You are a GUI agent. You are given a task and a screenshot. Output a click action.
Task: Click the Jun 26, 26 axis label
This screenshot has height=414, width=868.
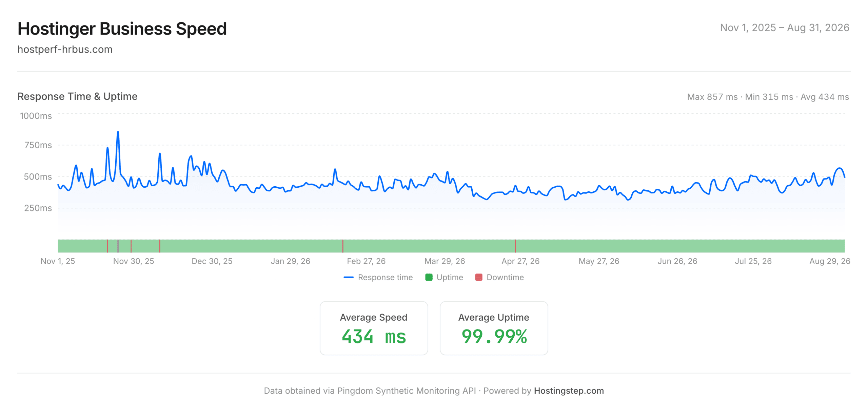(x=677, y=261)
